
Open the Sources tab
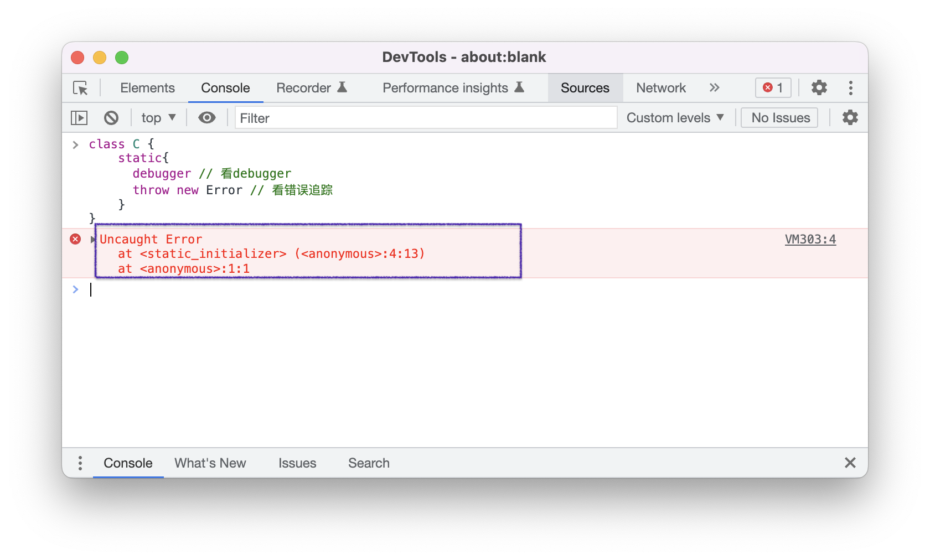click(x=585, y=88)
